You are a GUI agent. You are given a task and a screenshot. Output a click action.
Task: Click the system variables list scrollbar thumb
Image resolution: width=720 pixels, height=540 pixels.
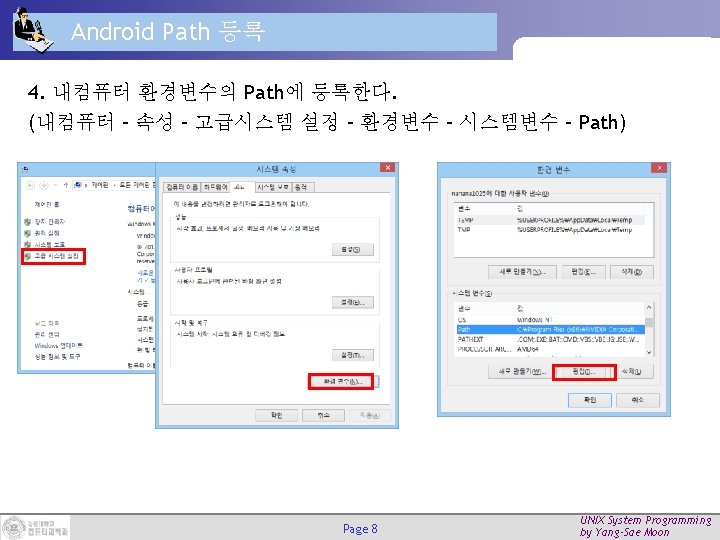649,322
